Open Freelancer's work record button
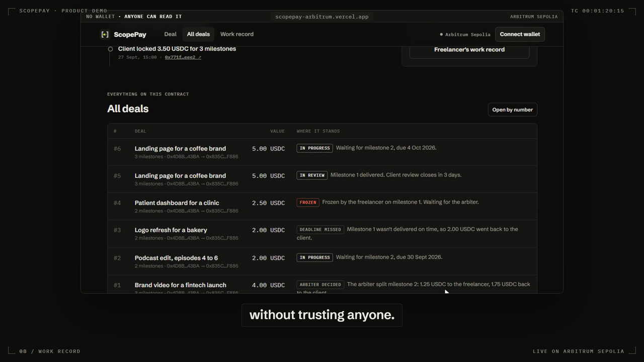 pyautogui.click(x=469, y=50)
